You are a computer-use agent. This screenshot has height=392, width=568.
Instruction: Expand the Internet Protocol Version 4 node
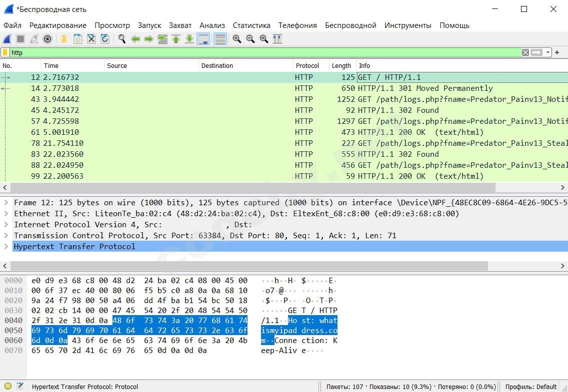point(5,224)
